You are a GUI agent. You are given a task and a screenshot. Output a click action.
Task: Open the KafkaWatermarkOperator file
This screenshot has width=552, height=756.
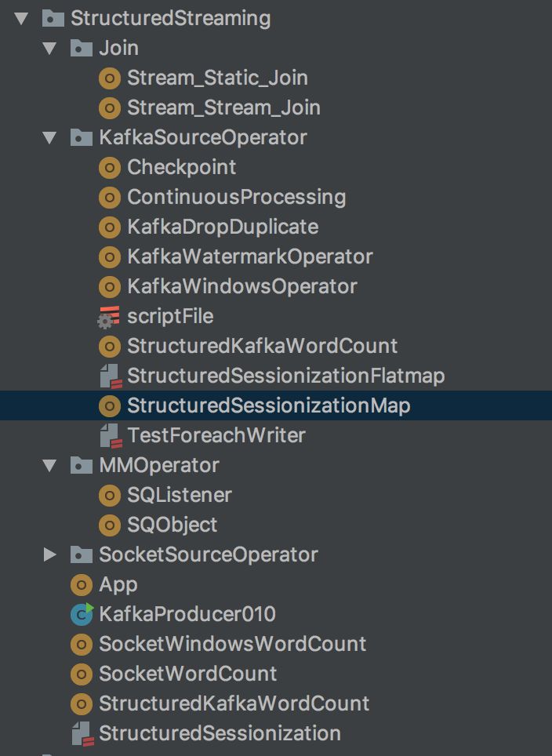(x=249, y=256)
